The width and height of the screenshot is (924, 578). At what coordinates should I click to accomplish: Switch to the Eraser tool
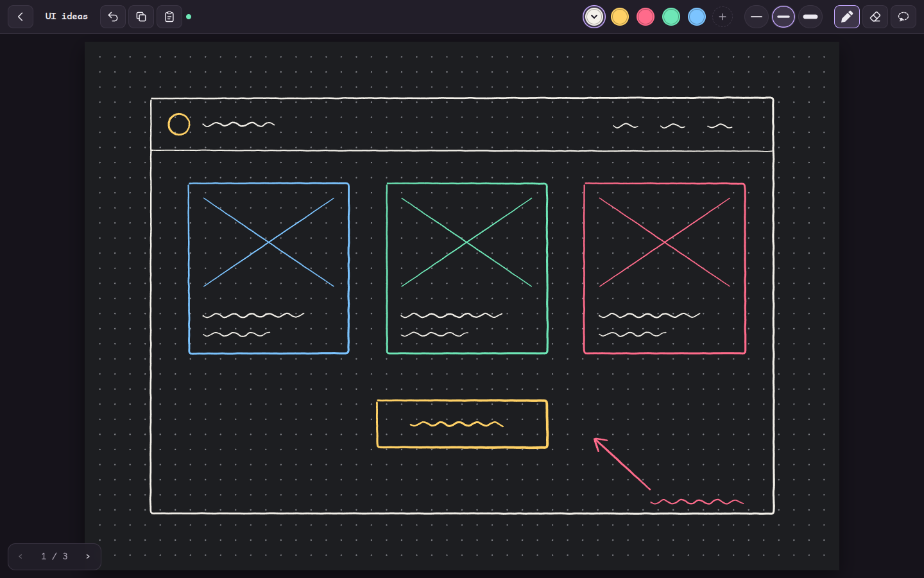click(875, 17)
